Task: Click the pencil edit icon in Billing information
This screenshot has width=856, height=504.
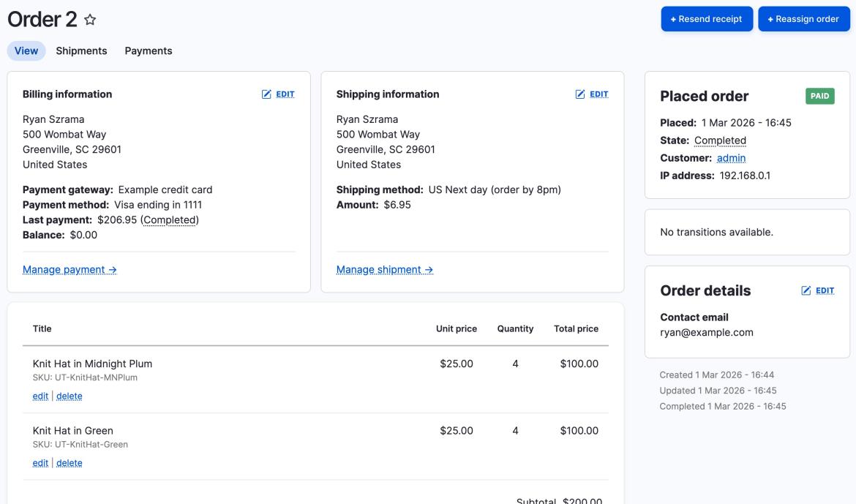Action: pyautogui.click(x=267, y=94)
